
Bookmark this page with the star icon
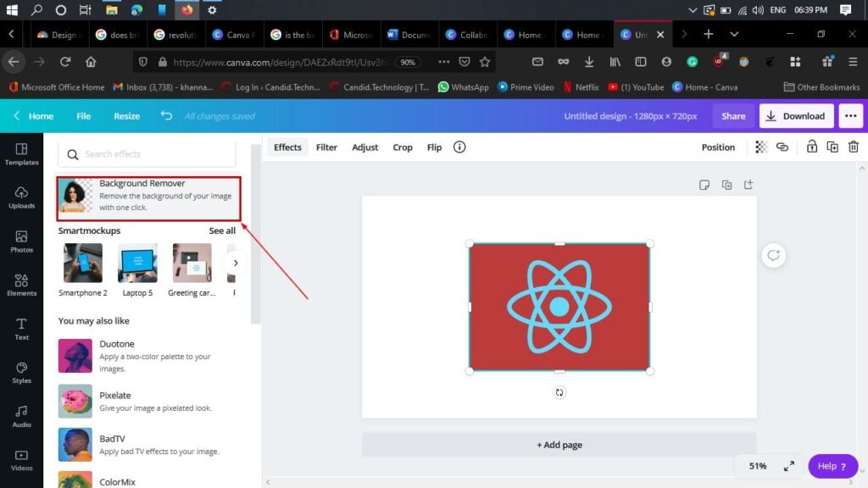485,62
